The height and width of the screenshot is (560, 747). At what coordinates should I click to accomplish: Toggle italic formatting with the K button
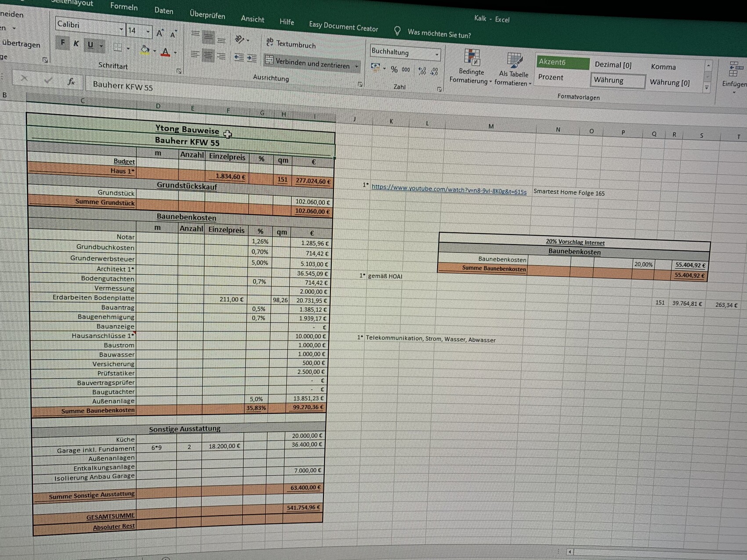tap(76, 43)
